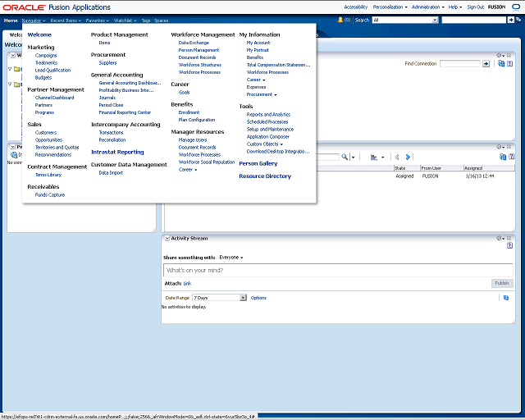The image size is (525, 420).
Task: Open Resource Directory from navigator
Action: coord(265,176)
